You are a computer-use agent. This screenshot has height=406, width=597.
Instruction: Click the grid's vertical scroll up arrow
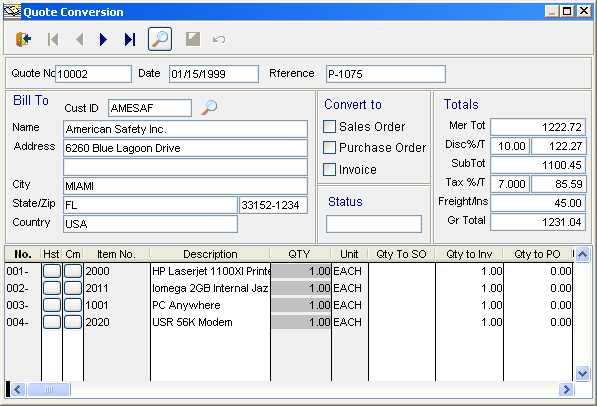(x=582, y=254)
